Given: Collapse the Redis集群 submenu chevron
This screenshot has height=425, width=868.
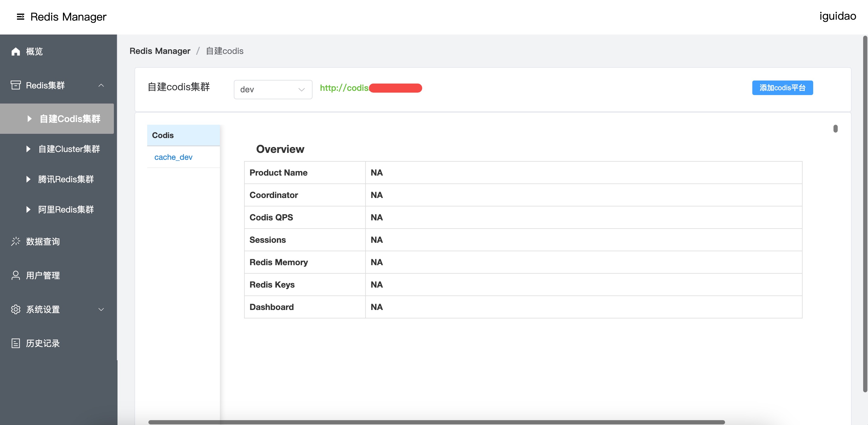Looking at the screenshot, I should 101,86.
